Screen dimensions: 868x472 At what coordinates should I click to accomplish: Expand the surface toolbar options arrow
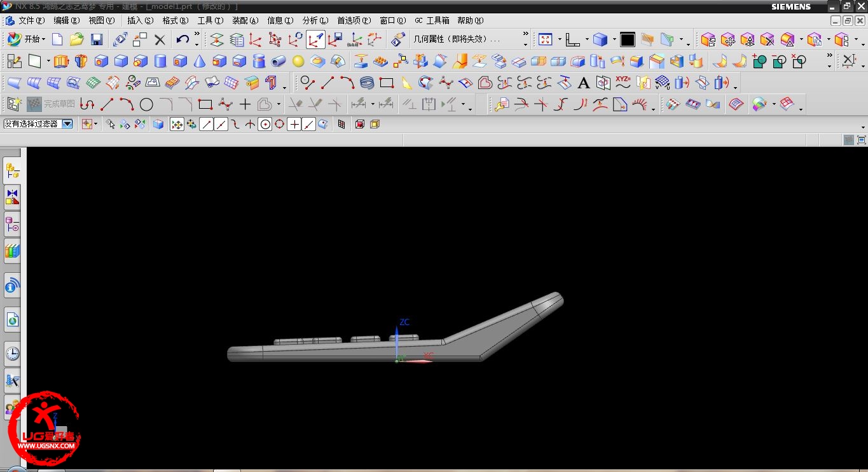tap(284, 87)
